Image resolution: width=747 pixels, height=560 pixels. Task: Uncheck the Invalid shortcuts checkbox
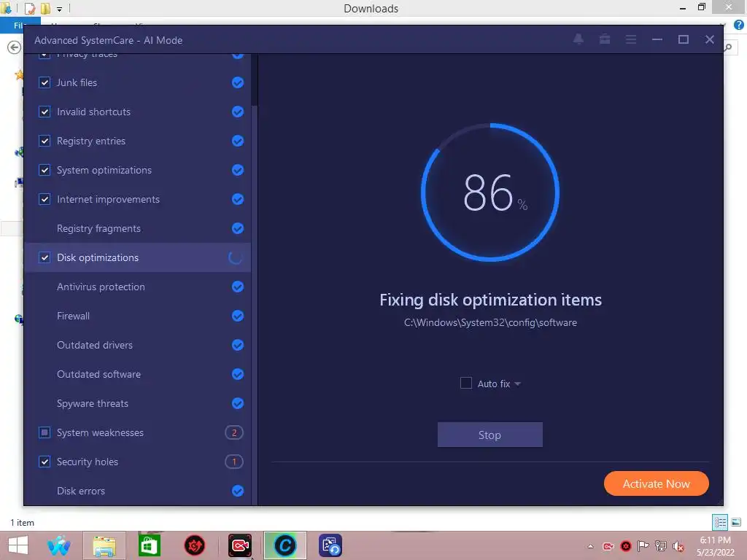44,112
